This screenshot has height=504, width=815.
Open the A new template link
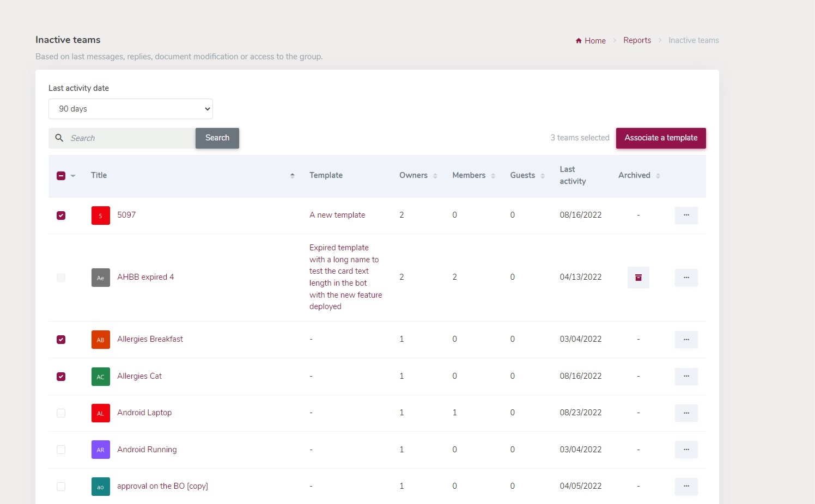tap(337, 215)
